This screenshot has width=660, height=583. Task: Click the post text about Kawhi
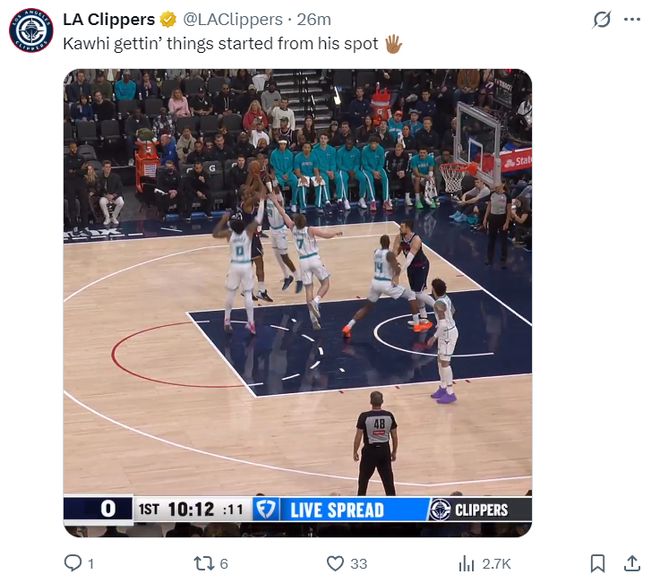[x=220, y=44]
